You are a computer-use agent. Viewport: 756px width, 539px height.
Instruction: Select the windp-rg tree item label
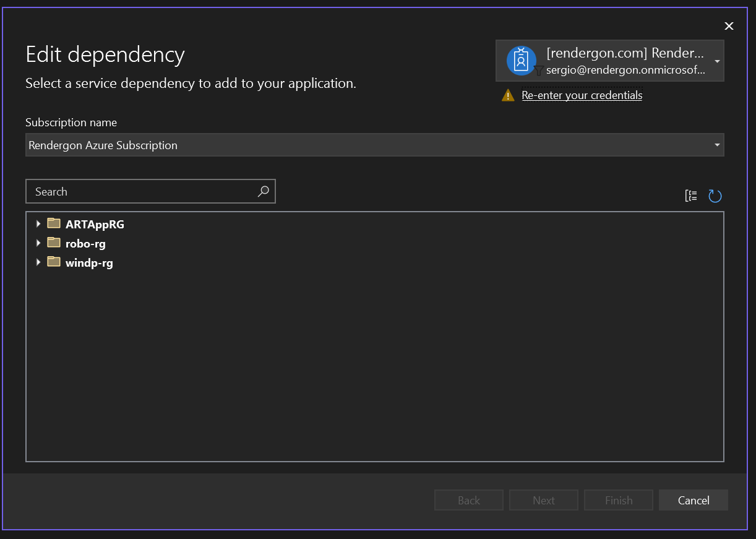89,262
